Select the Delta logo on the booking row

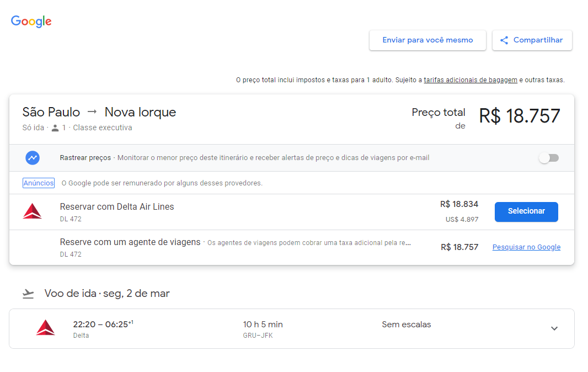pyautogui.click(x=33, y=211)
